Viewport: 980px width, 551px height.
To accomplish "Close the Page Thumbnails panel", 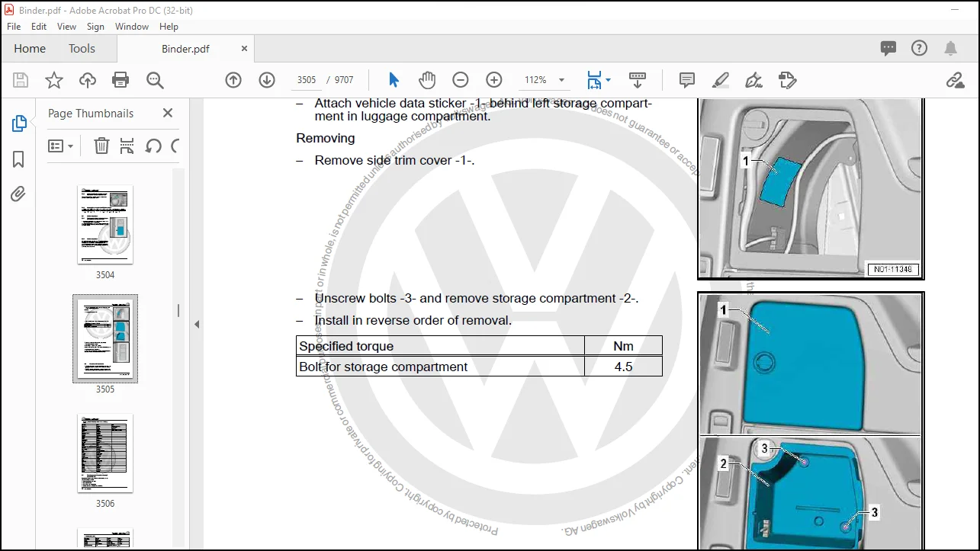I will coord(168,113).
